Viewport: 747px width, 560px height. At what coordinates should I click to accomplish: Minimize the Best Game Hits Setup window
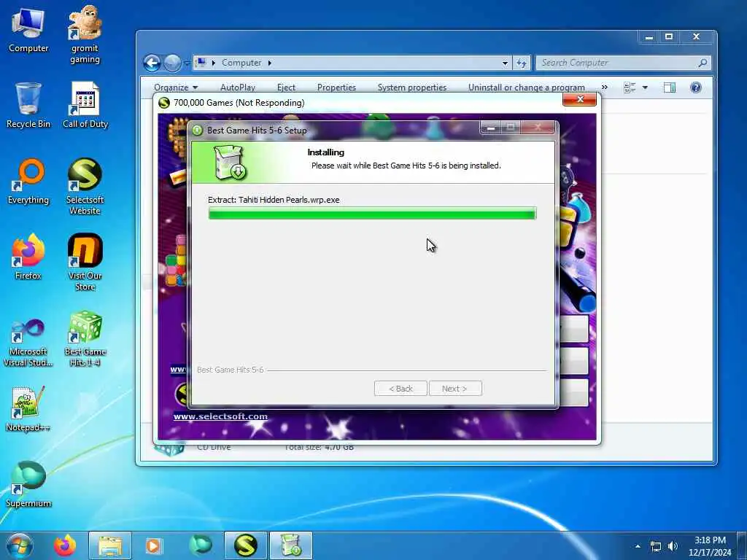(x=491, y=128)
